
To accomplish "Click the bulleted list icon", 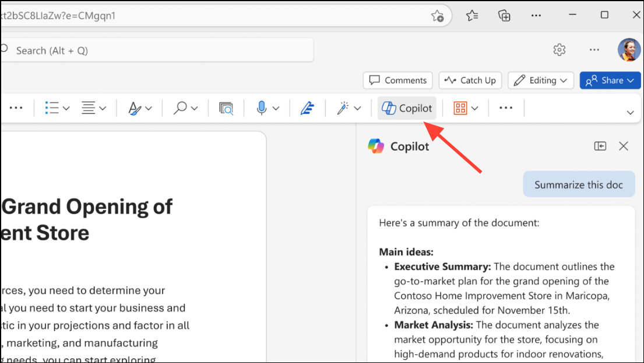I will [52, 108].
